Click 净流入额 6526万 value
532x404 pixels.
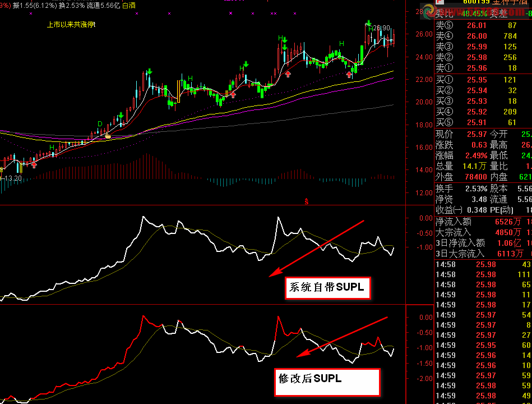click(x=507, y=222)
